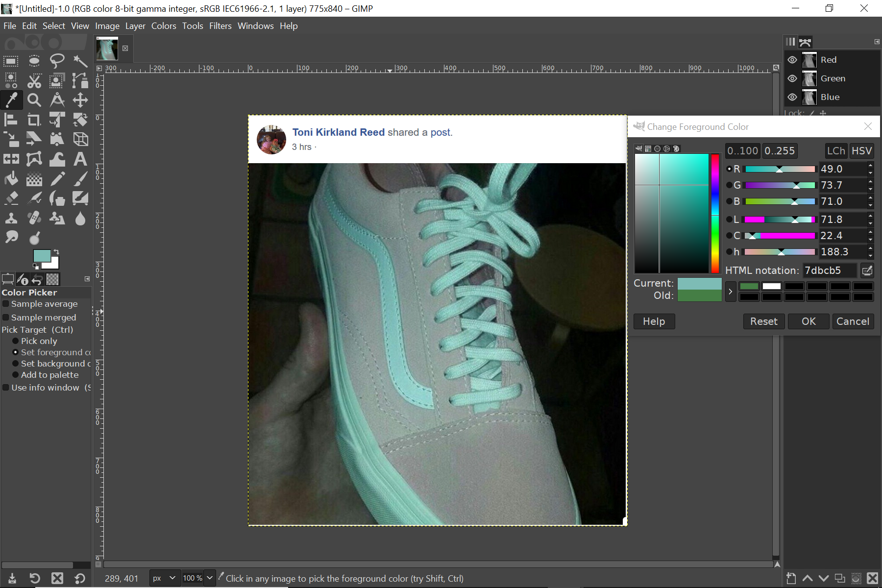
Task: Click the HTML notation input field
Action: [830, 270]
